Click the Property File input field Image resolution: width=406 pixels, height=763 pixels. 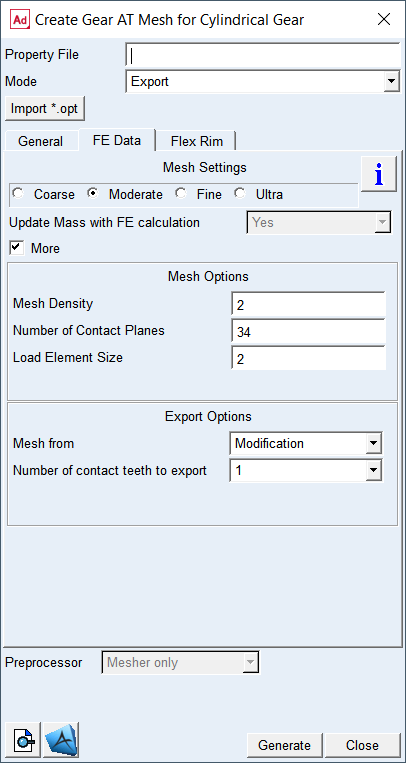tap(263, 55)
